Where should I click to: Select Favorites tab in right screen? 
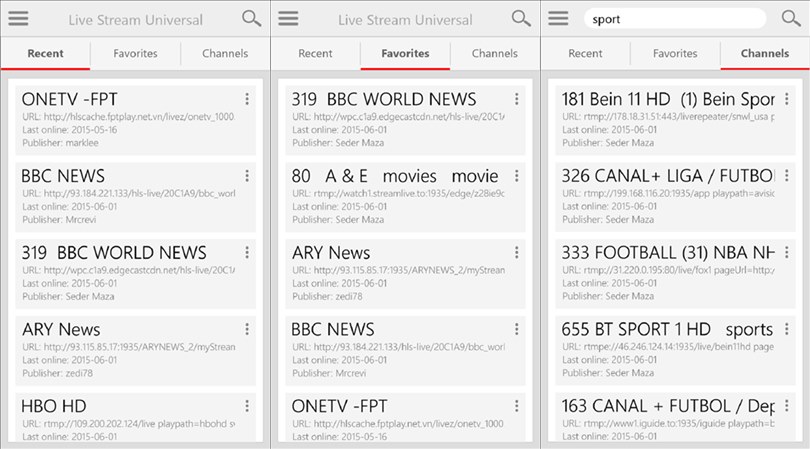(x=675, y=53)
